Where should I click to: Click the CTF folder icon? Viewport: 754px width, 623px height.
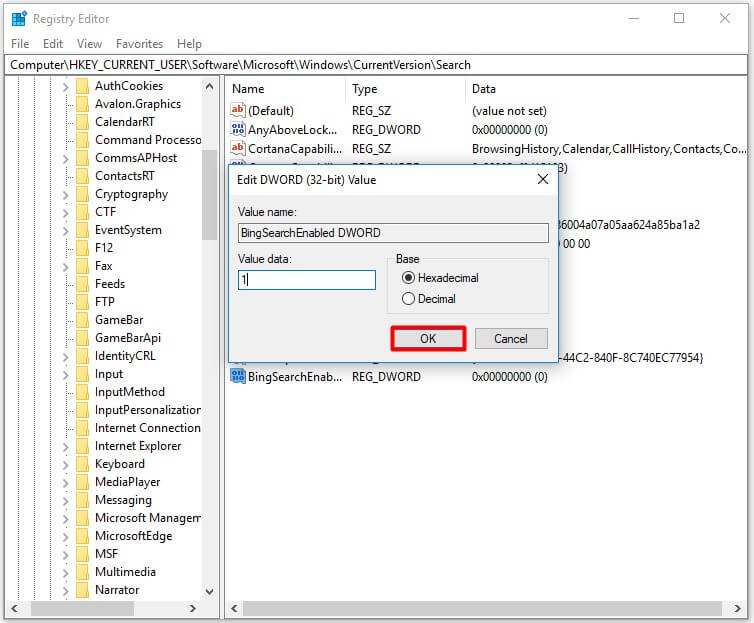coord(83,212)
